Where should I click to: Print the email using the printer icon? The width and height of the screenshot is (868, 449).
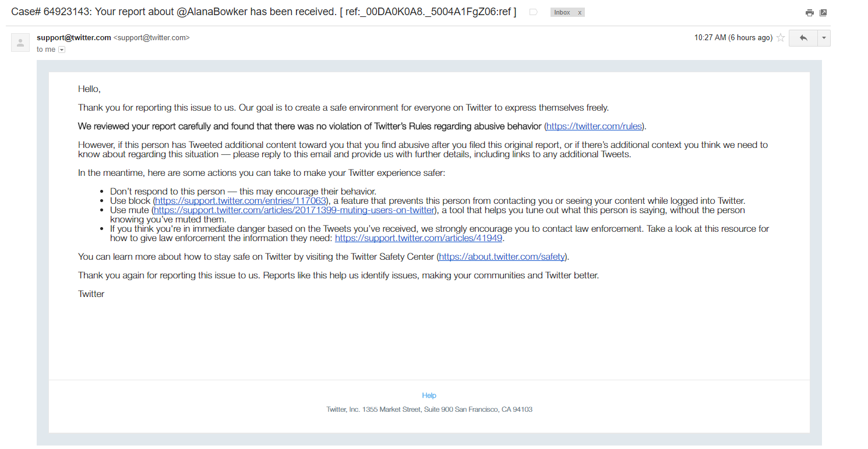click(809, 13)
